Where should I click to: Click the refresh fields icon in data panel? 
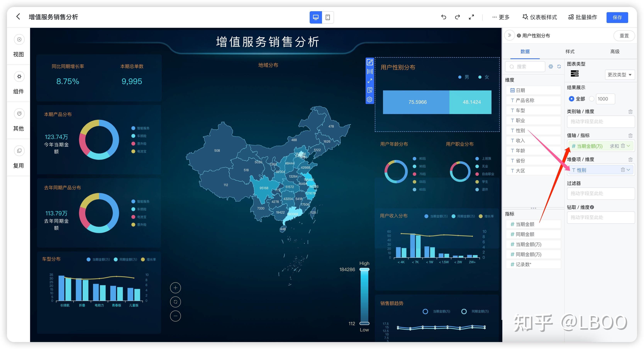coord(559,66)
